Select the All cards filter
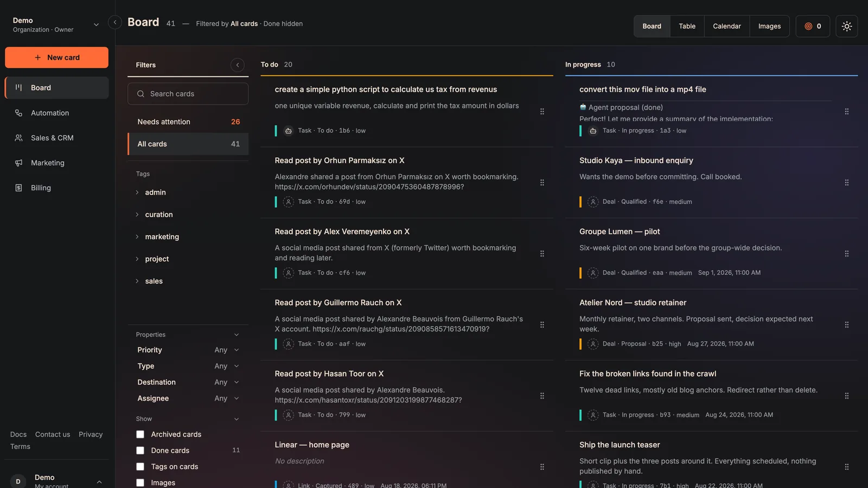Image resolution: width=868 pixels, height=488 pixels. click(x=188, y=144)
